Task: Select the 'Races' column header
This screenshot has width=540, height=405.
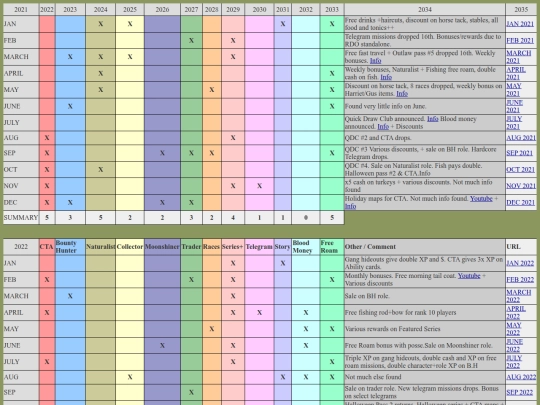Action: pyautogui.click(x=211, y=247)
